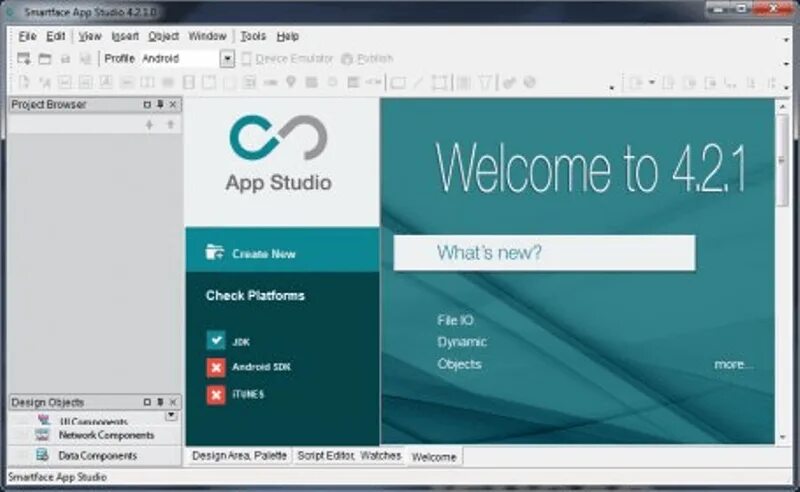
Task: Close the Project Browser panel
Action: point(173,104)
